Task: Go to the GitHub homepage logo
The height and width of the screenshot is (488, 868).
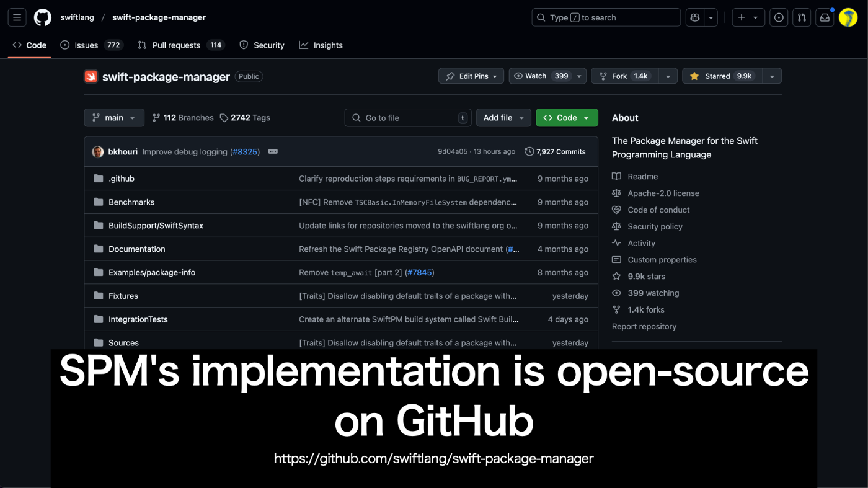Action: point(43,17)
